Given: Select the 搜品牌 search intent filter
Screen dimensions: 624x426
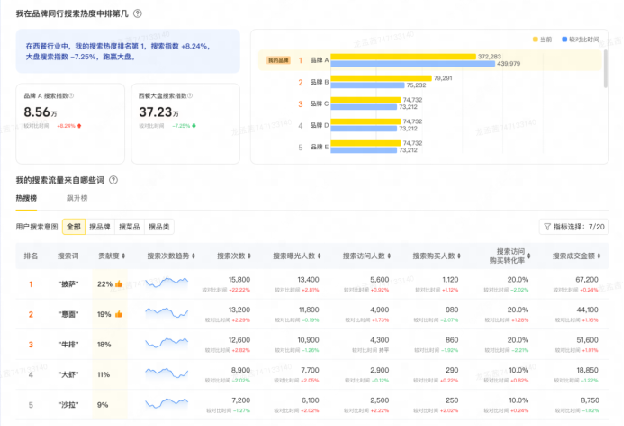Looking at the screenshot, I should pos(101,227).
